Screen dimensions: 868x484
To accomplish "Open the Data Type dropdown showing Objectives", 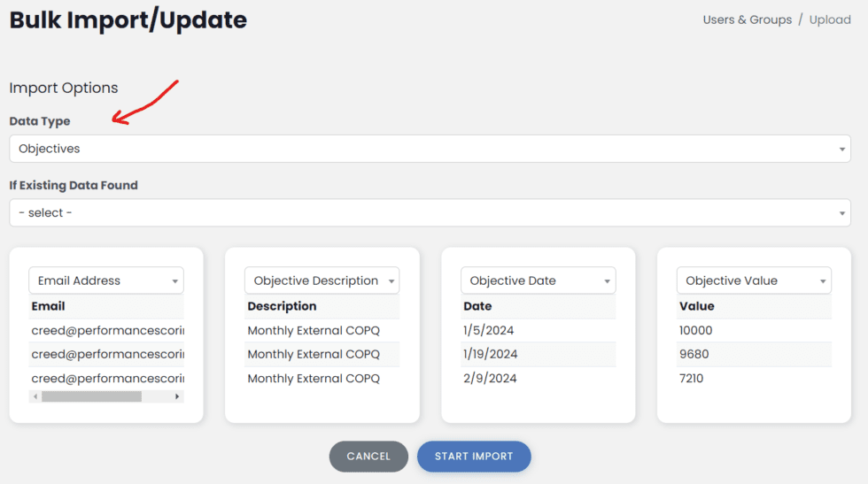I will coord(430,149).
